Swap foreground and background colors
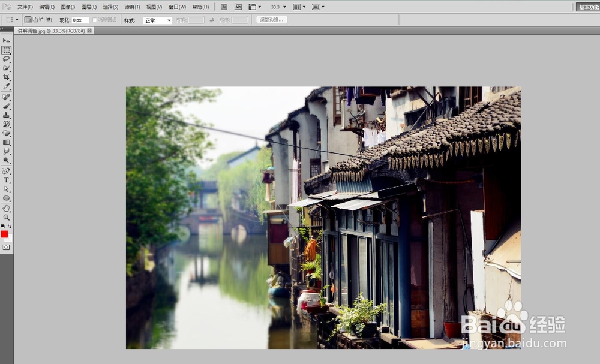 click(10, 226)
